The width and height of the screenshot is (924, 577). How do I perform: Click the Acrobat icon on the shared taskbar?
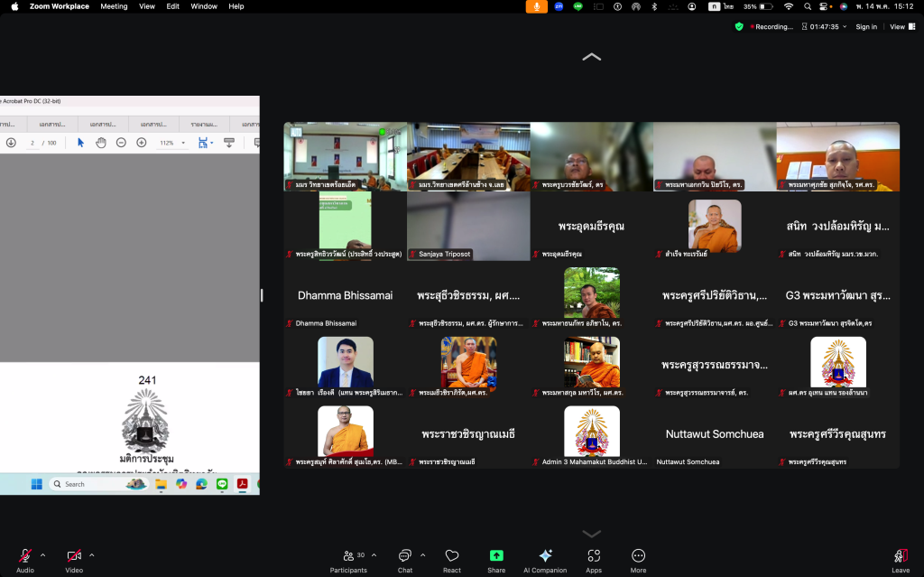click(242, 484)
